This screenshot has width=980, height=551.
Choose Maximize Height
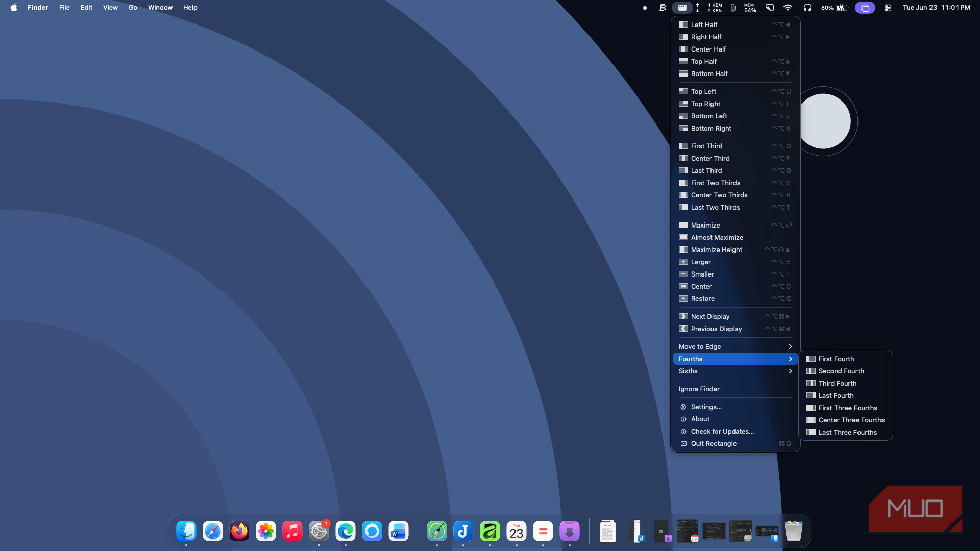pyautogui.click(x=736, y=249)
